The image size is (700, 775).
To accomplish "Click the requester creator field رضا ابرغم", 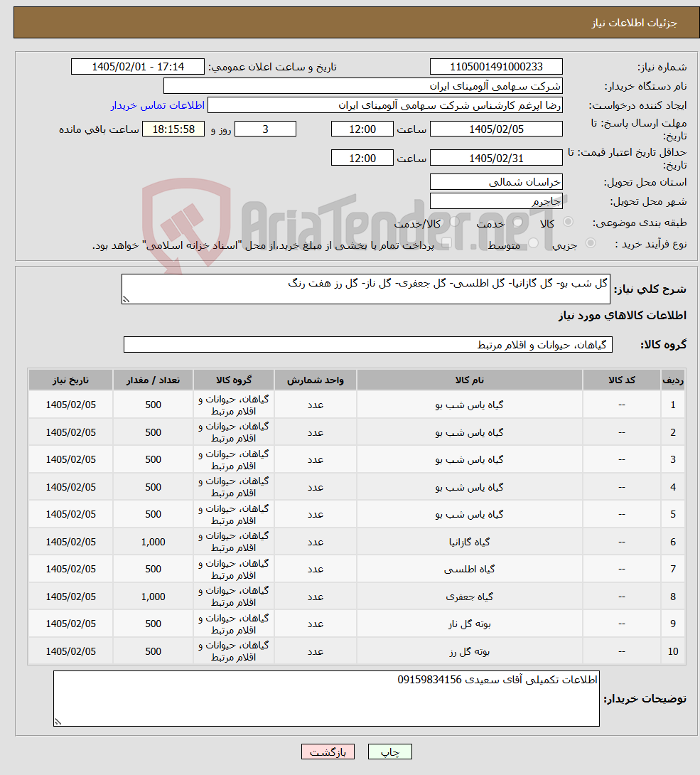I will point(385,105).
